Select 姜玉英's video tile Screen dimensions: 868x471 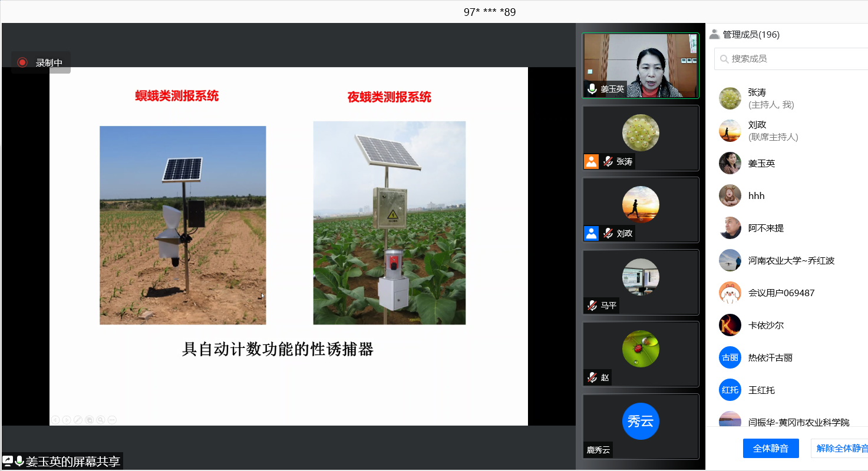click(641, 65)
